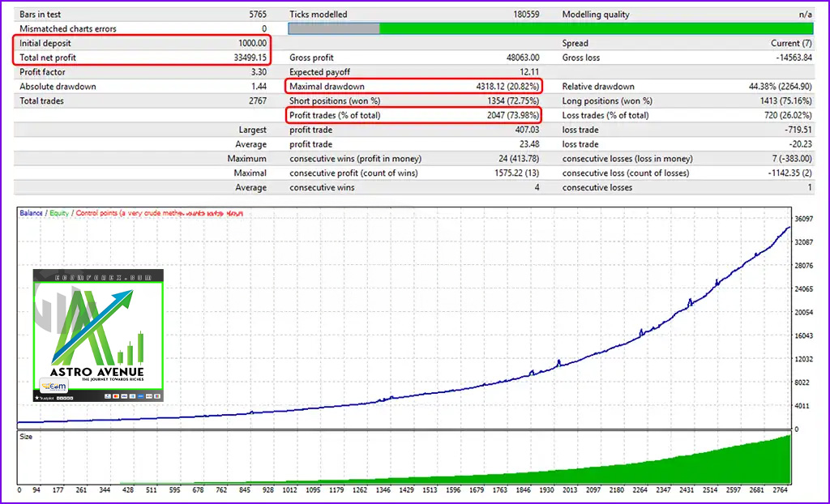Select the gross profit value 48063.00
The image size is (830, 504).
coord(523,58)
